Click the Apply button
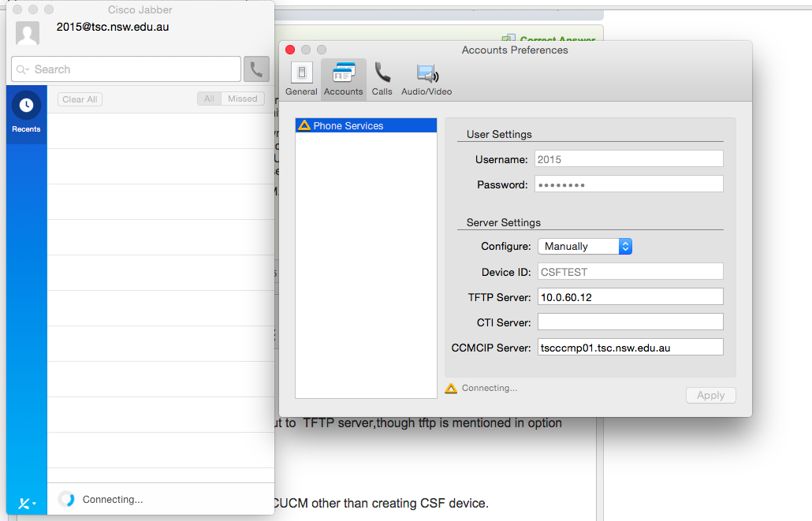 pos(710,395)
